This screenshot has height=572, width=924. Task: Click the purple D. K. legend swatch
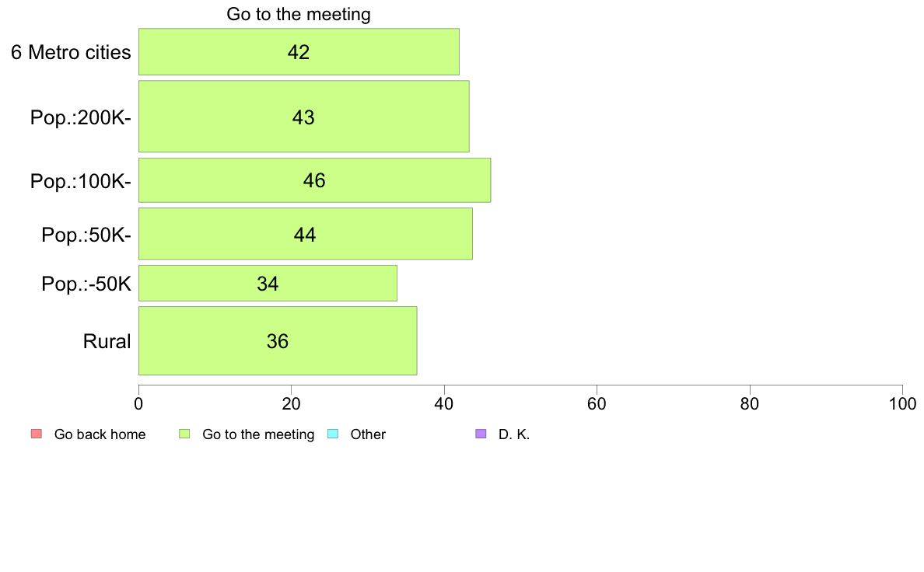pos(481,434)
